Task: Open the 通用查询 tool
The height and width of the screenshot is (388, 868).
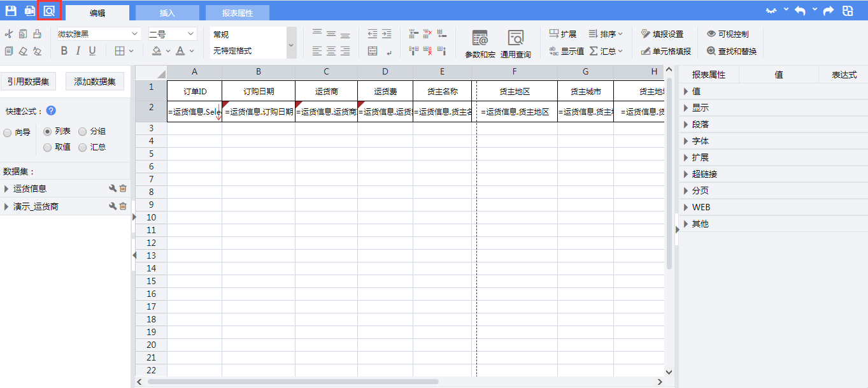Action: pyautogui.click(x=515, y=44)
